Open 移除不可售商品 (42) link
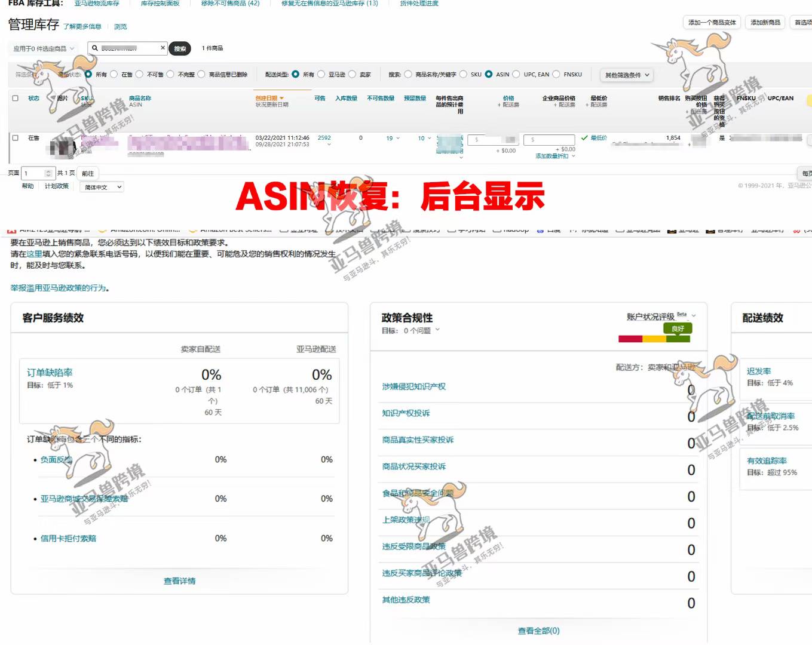The height and width of the screenshot is (645, 812). point(230,4)
